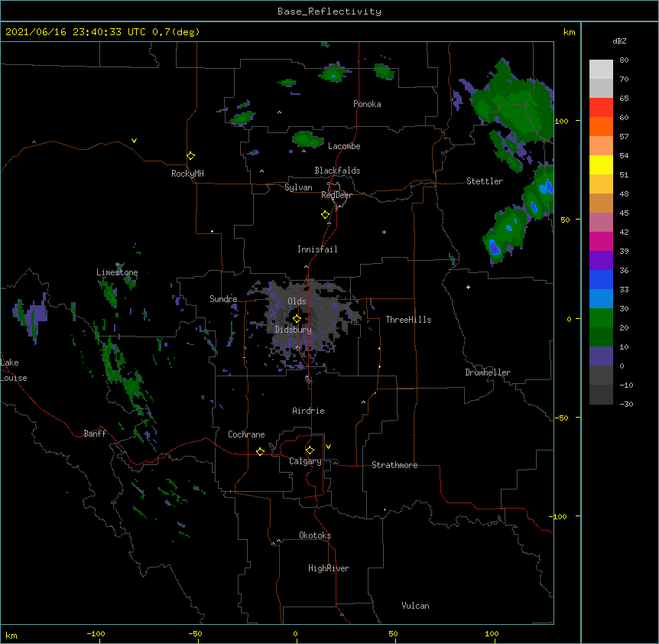This screenshot has width=659, height=644.
Task: Click the Ponoka city label
Action: pos(367,104)
